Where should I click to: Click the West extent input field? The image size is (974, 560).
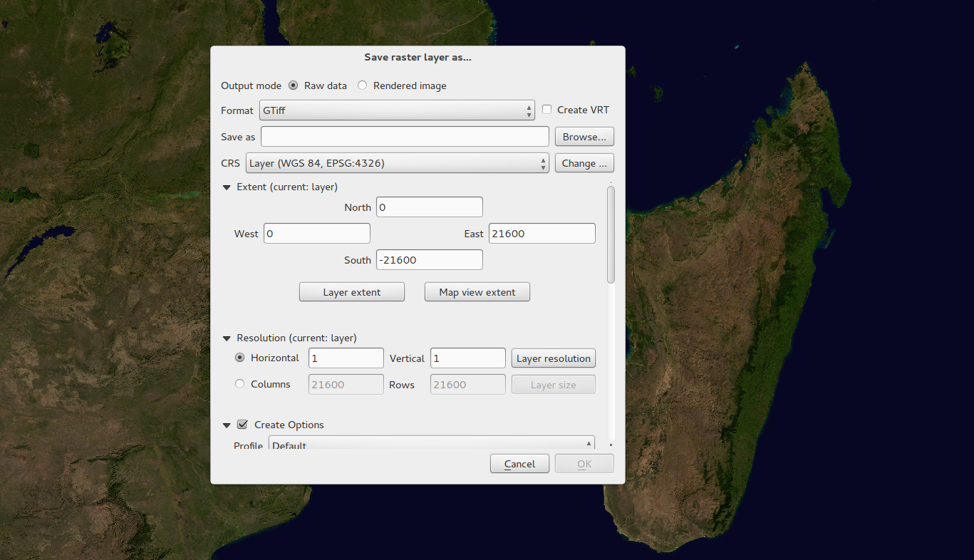[316, 234]
